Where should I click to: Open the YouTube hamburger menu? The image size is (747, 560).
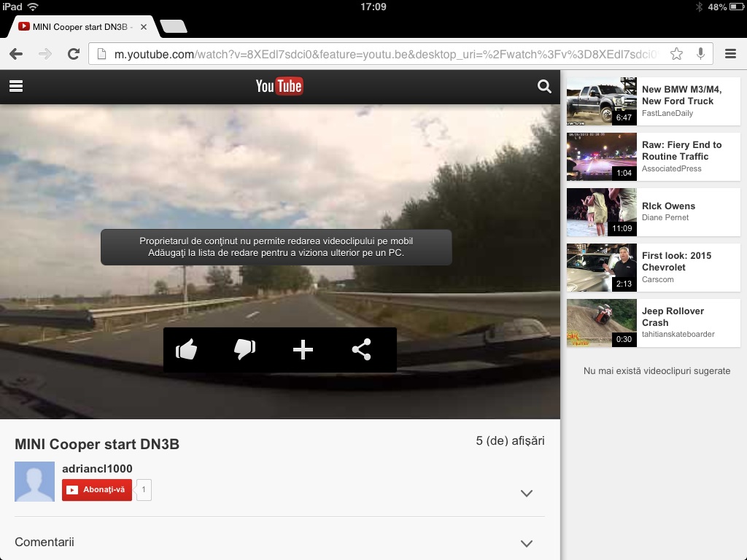[16, 86]
